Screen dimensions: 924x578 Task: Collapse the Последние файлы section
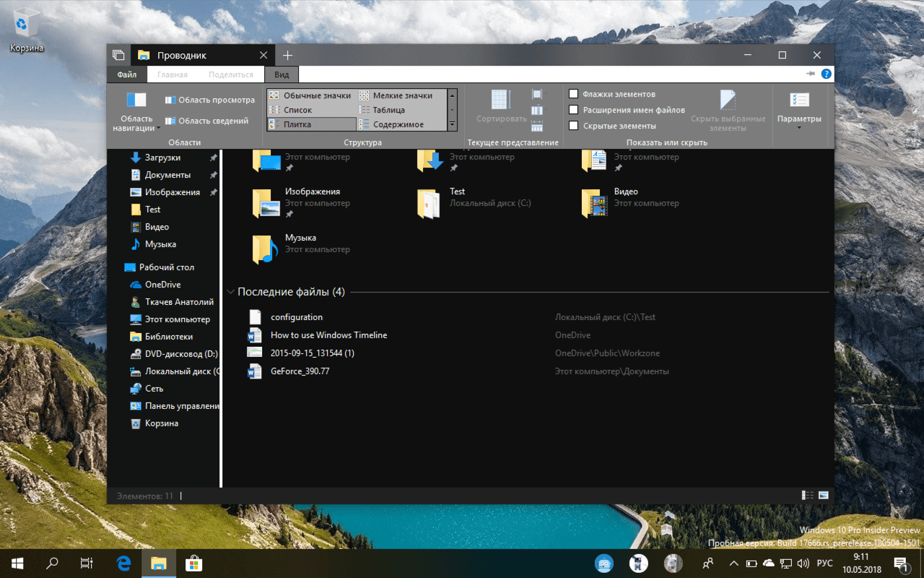pos(230,291)
